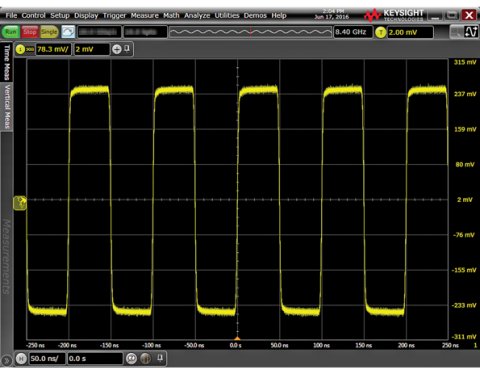Open the Trigger menu

point(114,16)
